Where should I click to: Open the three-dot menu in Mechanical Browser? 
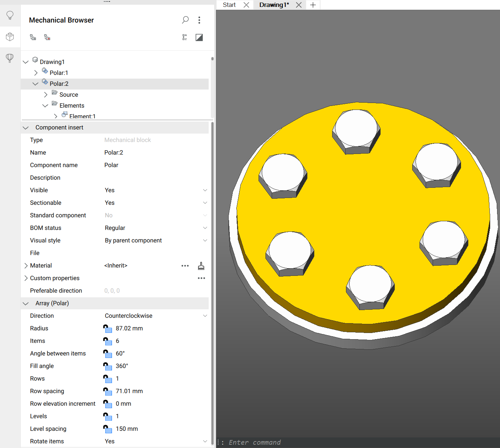click(199, 20)
